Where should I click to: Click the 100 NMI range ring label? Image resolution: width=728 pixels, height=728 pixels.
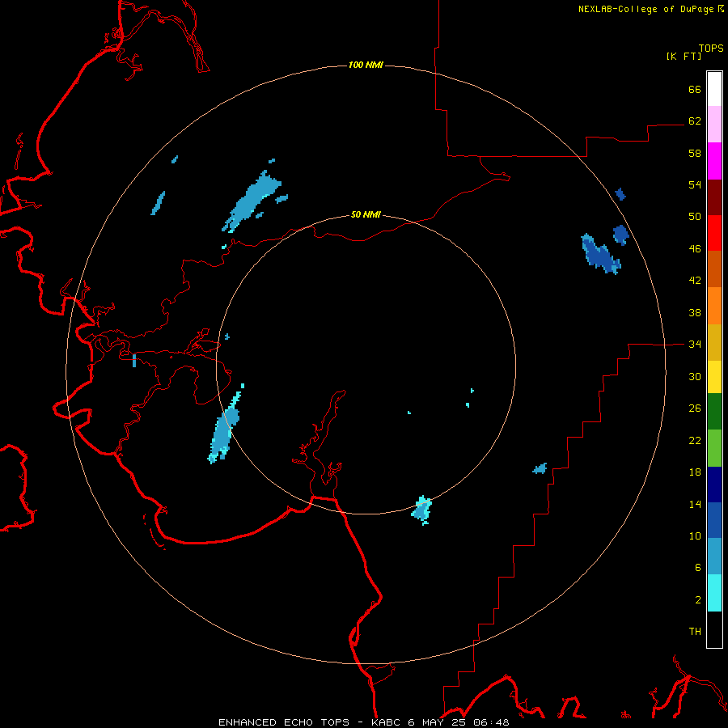(366, 65)
